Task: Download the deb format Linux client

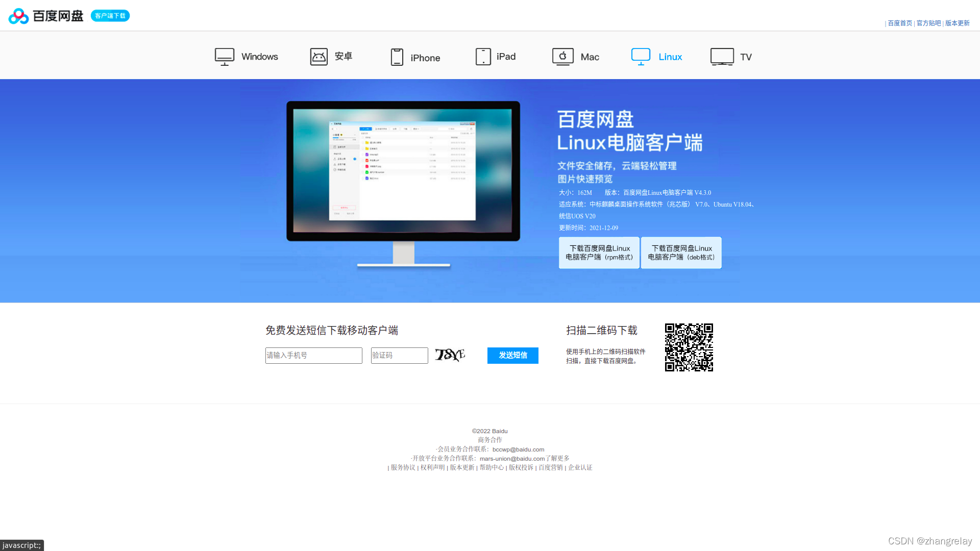Action: point(681,253)
